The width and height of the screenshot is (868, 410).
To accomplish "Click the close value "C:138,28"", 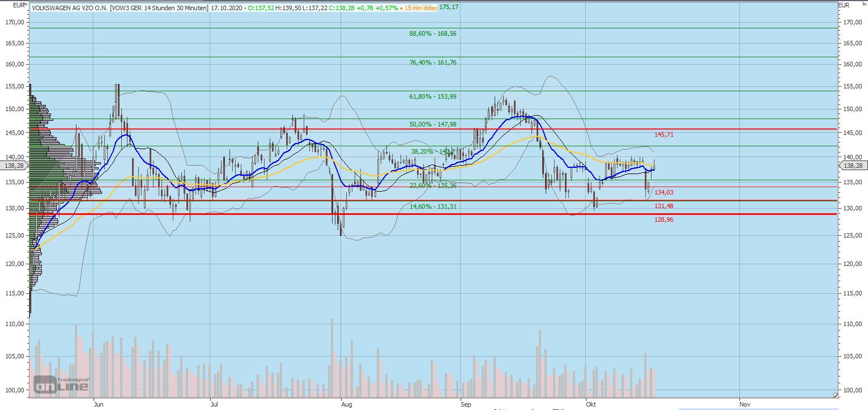I will (342, 8).
